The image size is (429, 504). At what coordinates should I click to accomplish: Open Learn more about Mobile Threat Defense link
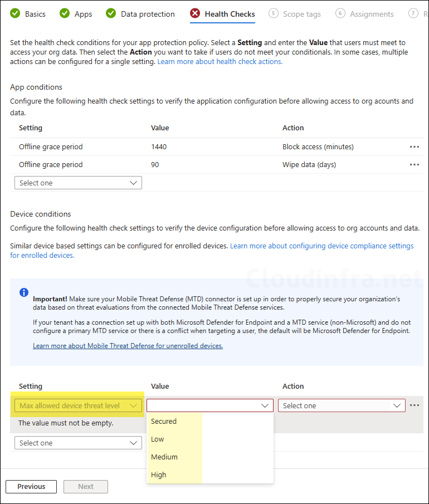[x=128, y=346]
